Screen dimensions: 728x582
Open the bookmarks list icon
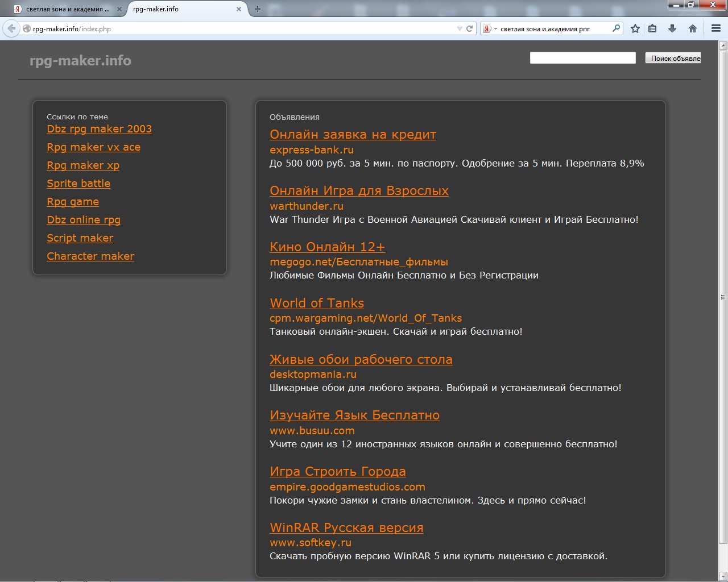[652, 28]
